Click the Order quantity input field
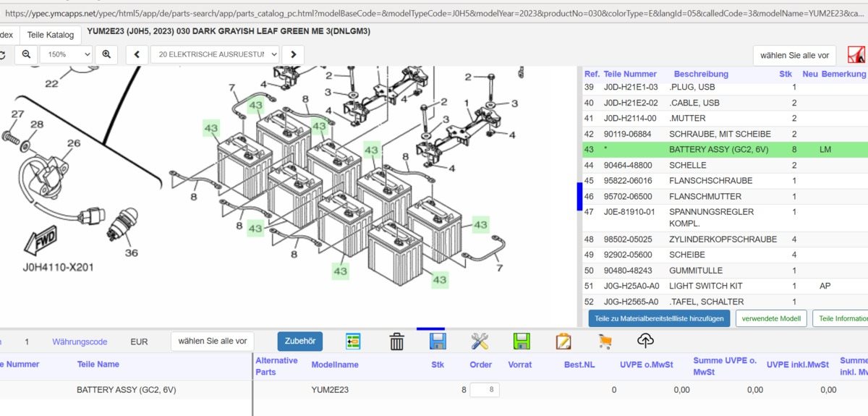 485,390
